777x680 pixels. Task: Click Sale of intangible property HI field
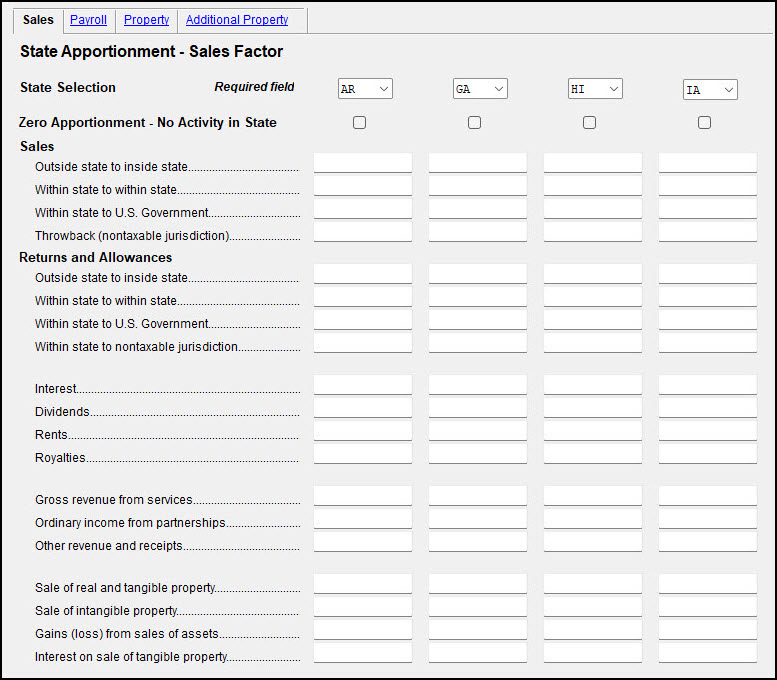click(x=593, y=607)
